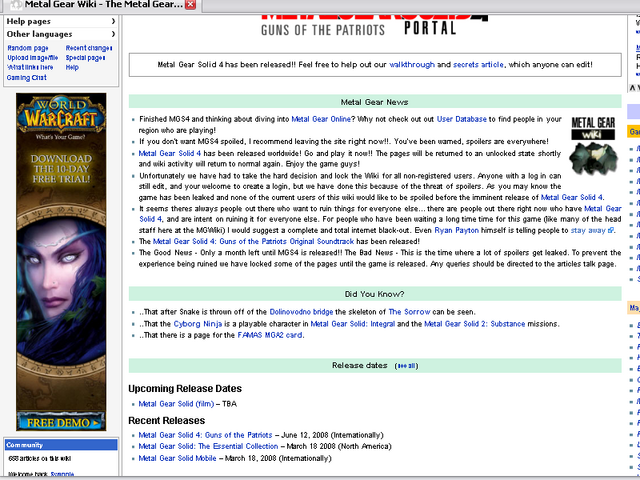Open the Metal Gear Solid Mobile link
This screenshot has height=480, width=640.
coord(177,458)
